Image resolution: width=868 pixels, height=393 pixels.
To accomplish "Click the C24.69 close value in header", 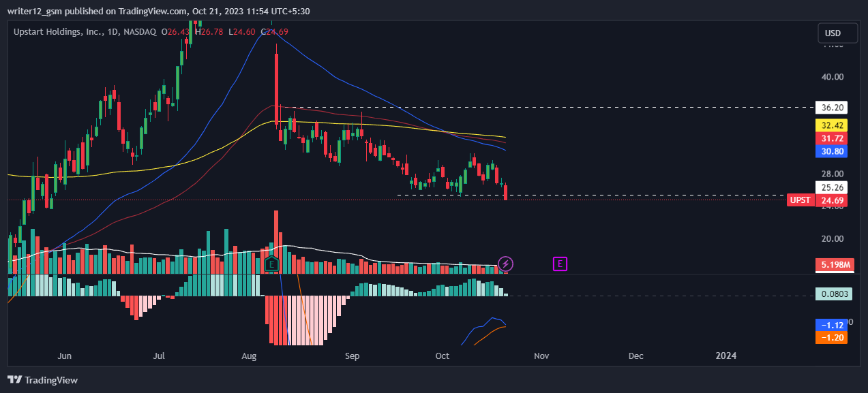I will coord(275,31).
